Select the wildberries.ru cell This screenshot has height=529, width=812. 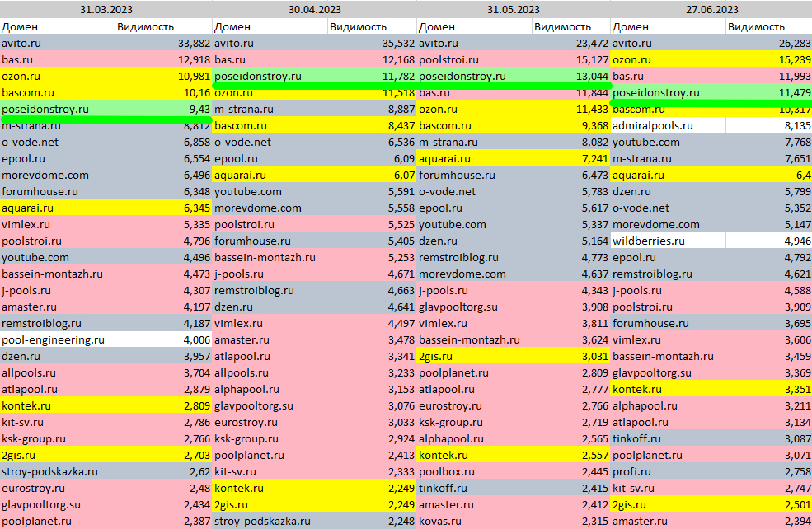tap(668, 241)
